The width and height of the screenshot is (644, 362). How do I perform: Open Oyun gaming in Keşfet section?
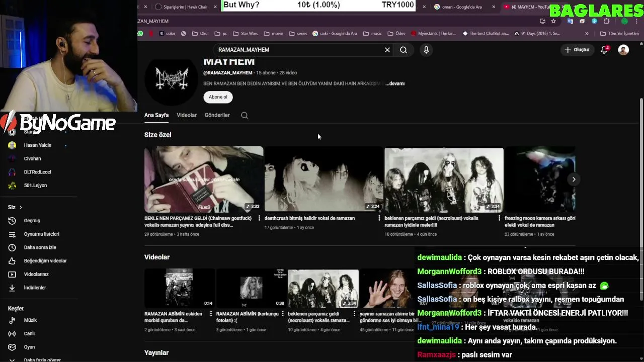coord(29,347)
